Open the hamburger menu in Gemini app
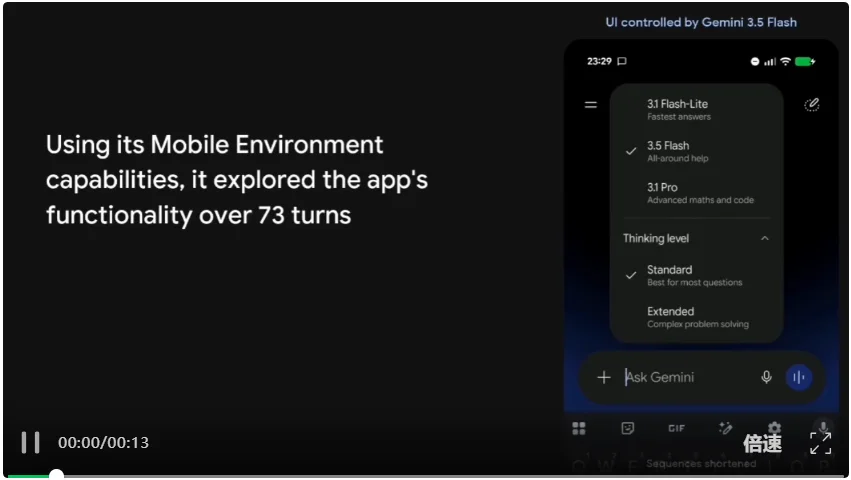851x480 pixels. [x=590, y=104]
